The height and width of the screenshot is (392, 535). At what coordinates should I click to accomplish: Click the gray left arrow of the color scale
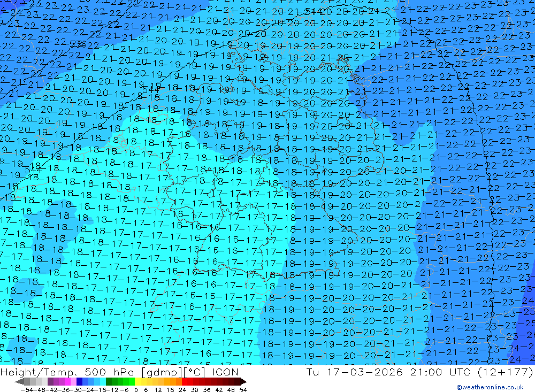(x=19, y=381)
